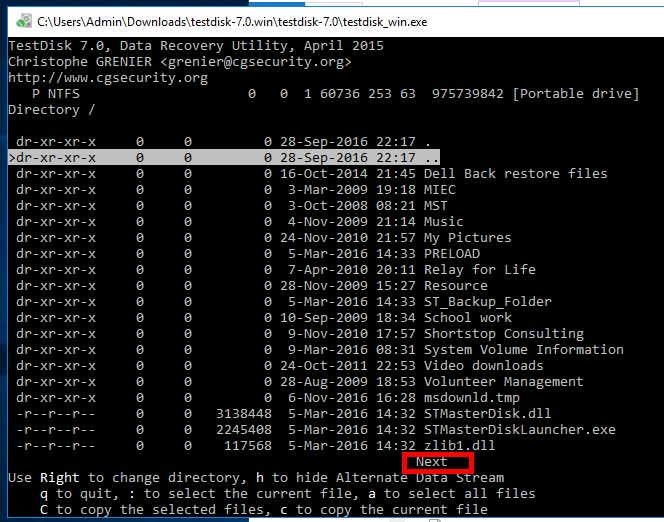Click the 6-Nov-2016 16:28 date entry
The height and width of the screenshot is (522, 664).
pos(351,398)
